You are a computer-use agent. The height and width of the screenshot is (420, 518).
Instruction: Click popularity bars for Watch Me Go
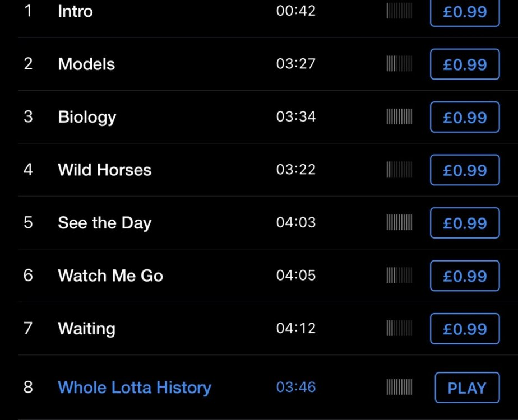[399, 276]
